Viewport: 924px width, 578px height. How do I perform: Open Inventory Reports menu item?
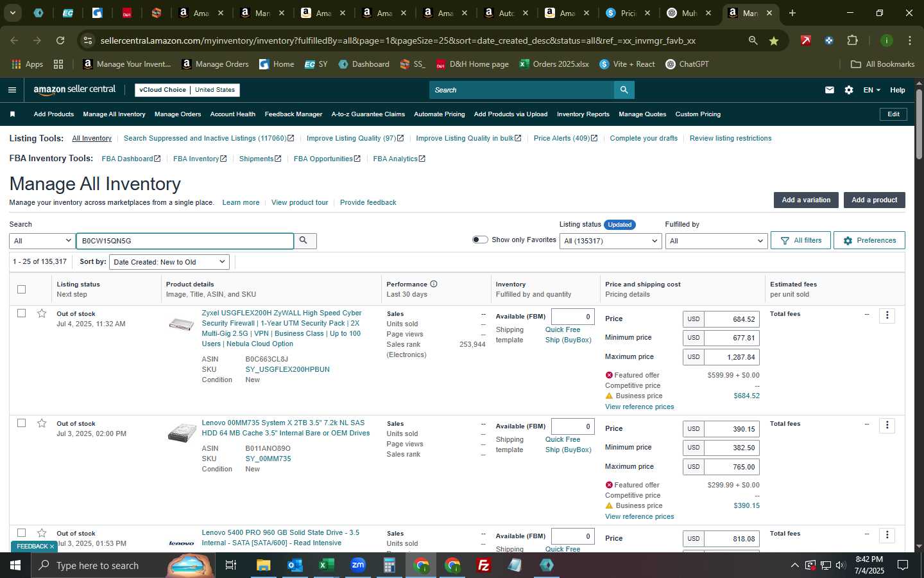pos(583,114)
